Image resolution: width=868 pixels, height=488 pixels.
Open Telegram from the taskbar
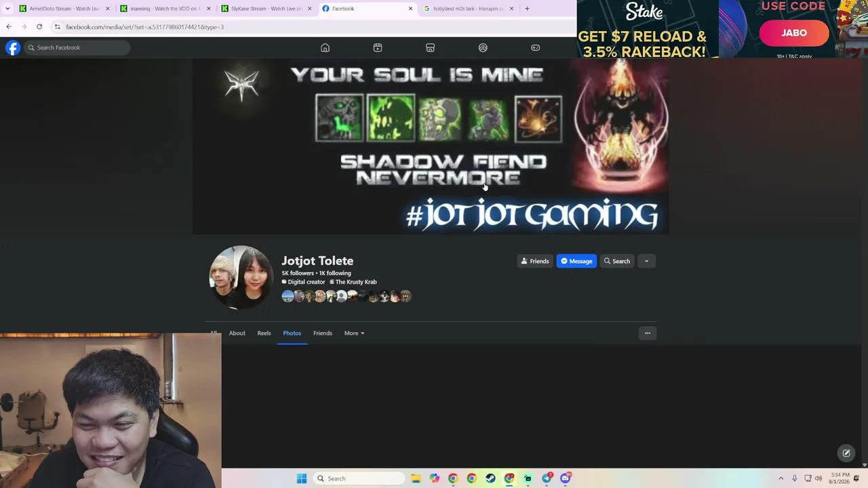547,479
